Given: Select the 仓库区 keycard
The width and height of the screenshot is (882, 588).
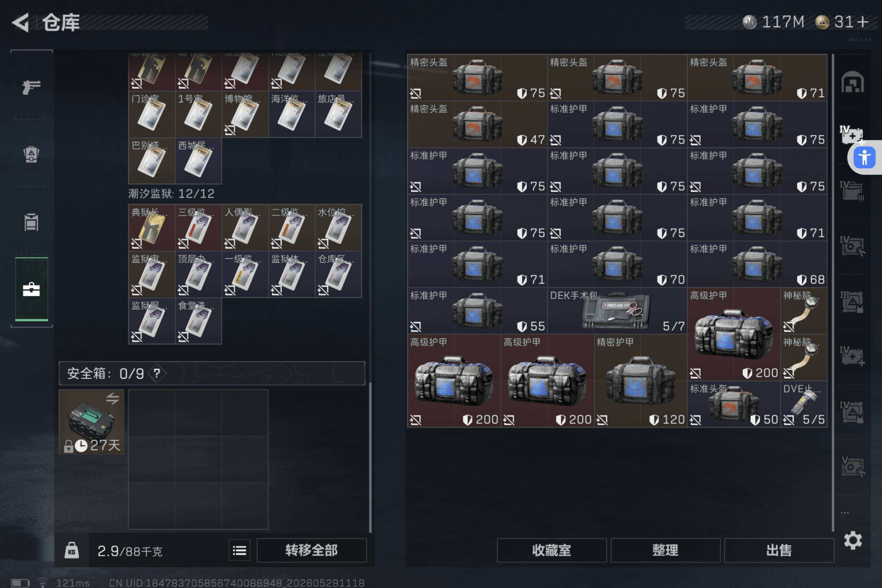Looking at the screenshot, I should point(338,274).
